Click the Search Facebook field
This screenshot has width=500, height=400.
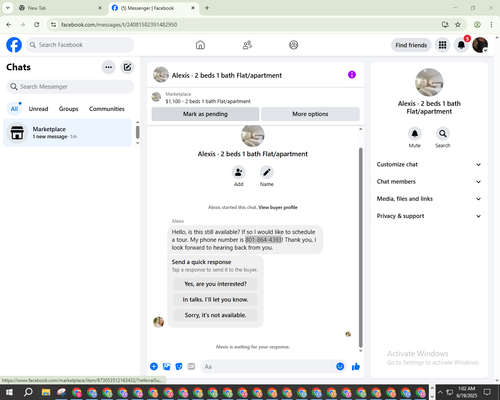(x=80, y=45)
